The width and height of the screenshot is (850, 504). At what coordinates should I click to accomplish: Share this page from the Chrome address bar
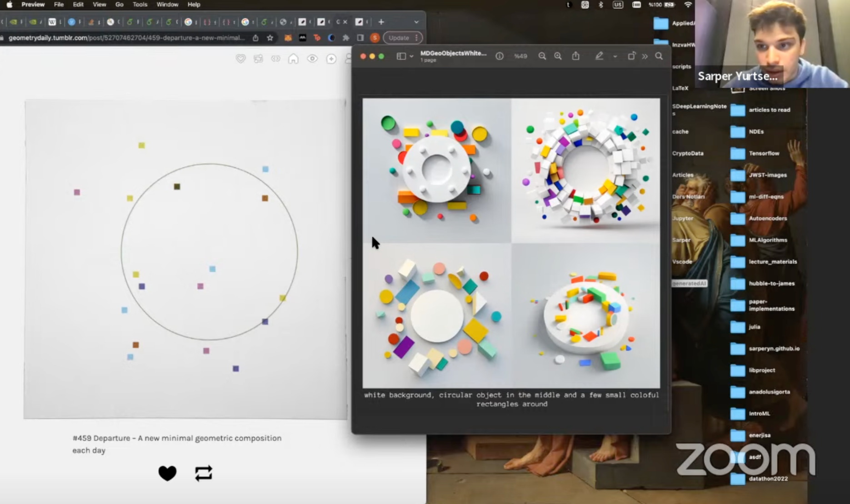(x=255, y=38)
